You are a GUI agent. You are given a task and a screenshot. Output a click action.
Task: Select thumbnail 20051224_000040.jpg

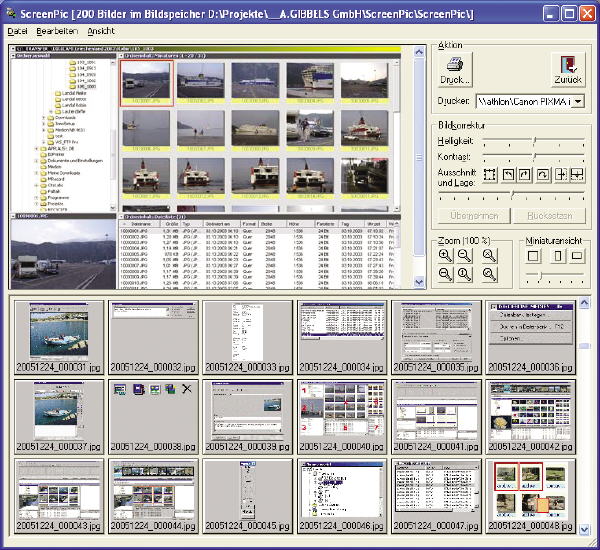342,417
